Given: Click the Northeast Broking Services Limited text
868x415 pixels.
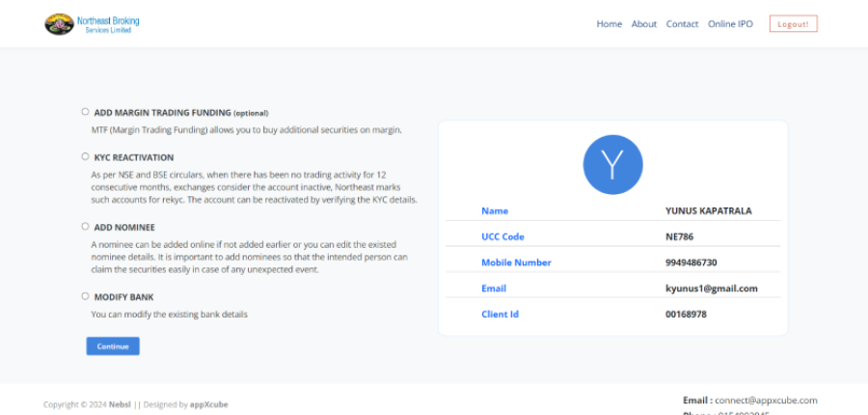Looking at the screenshot, I should click(109, 24).
